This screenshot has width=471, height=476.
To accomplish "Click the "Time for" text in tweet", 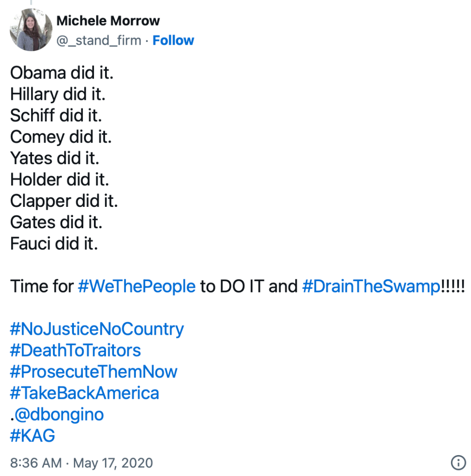I will tap(42, 286).
